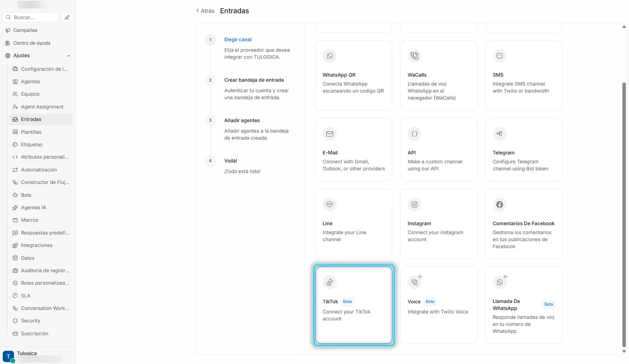
Task: Open Suscripción settings
Action: click(x=41, y=333)
